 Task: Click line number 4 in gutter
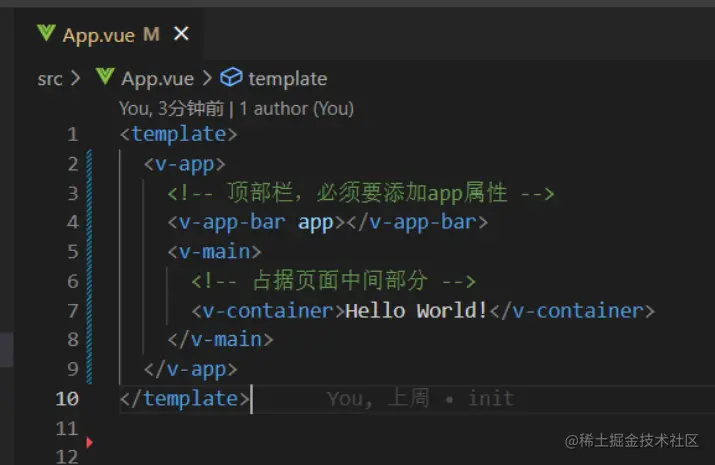[73, 222]
